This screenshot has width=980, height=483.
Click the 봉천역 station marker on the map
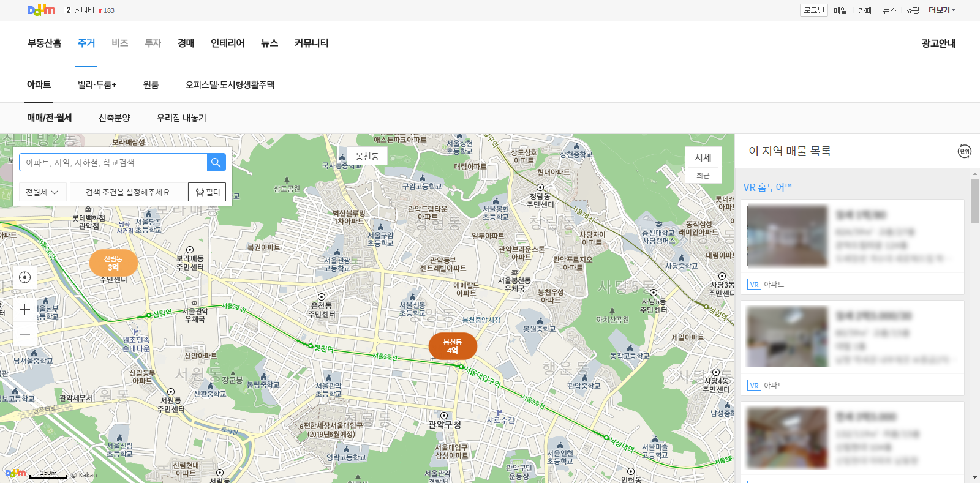311,346
